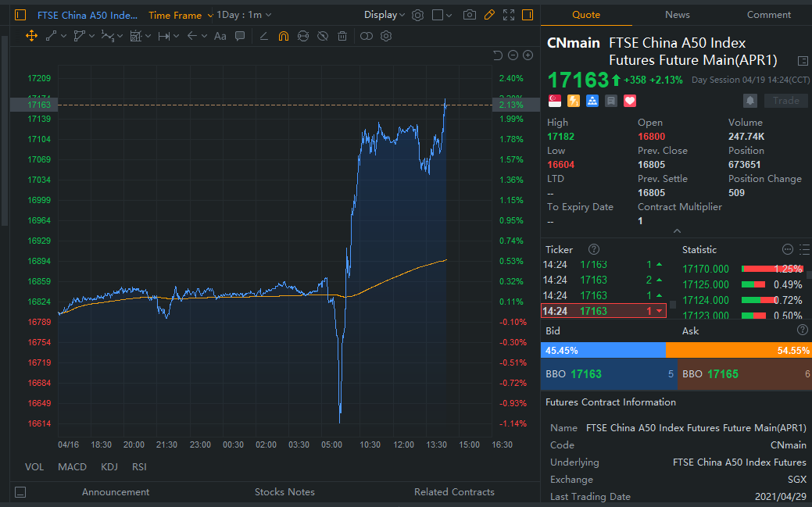The width and height of the screenshot is (812, 507).
Task: Open the Related Contracts tab
Action: (454, 491)
